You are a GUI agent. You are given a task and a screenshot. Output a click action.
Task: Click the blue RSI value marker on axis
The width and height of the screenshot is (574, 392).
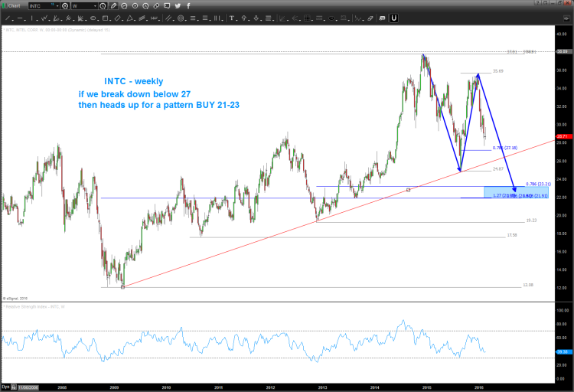coord(564,351)
